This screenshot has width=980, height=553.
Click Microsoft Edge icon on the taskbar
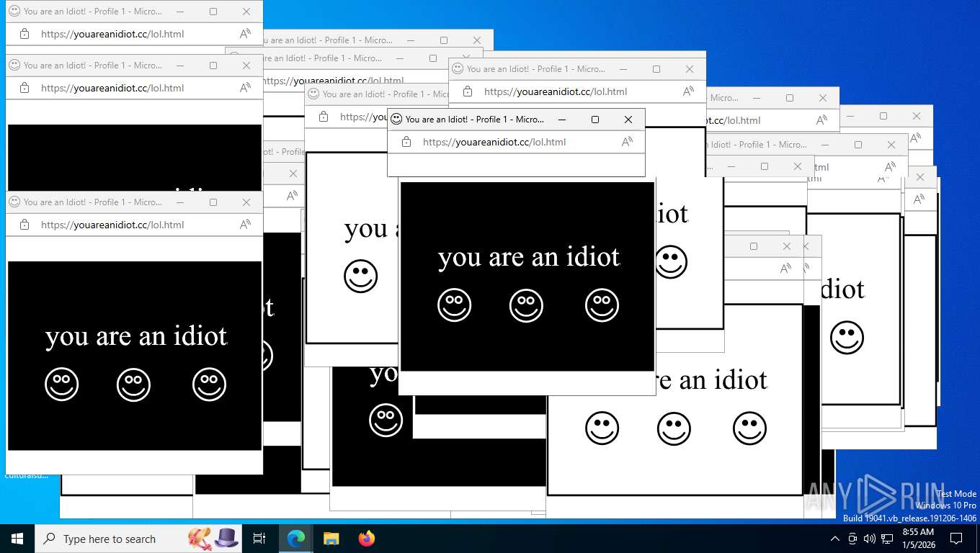[296, 539]
